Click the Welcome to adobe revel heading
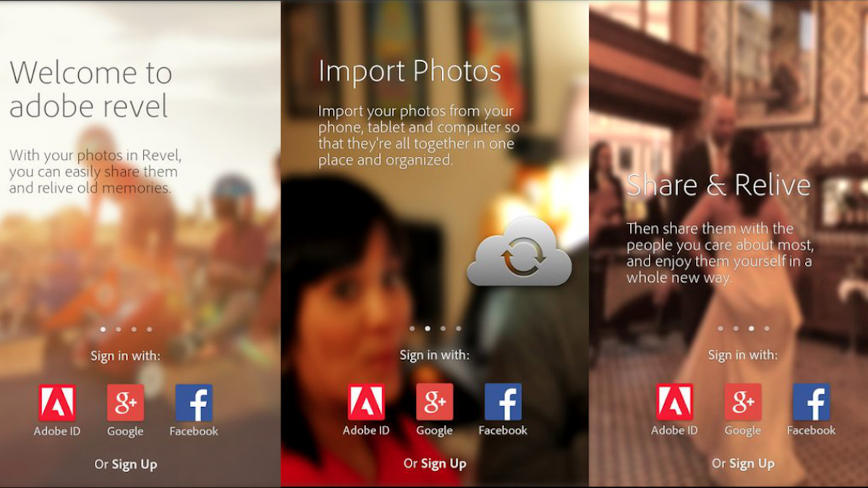 tap(91, 90)
